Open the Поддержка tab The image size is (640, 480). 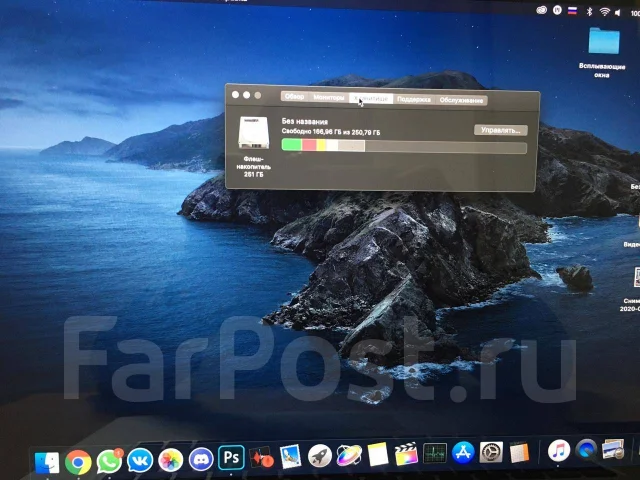click(414, 99)
